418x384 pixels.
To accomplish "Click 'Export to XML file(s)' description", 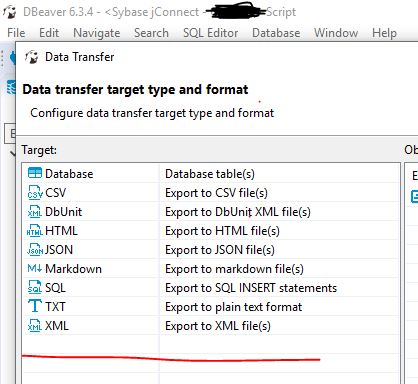I will [x=218, y=326].
